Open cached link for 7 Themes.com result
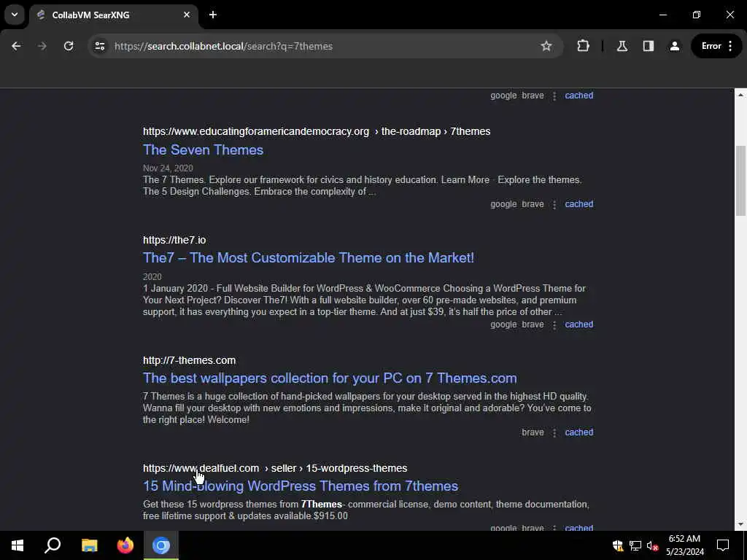 tap(578, 432)
